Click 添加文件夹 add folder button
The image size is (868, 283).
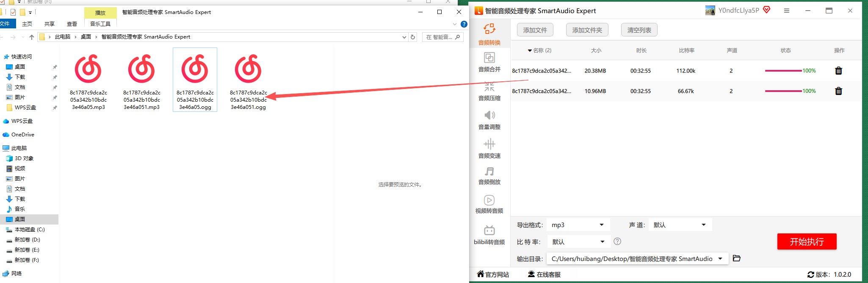tap(587, 30)
